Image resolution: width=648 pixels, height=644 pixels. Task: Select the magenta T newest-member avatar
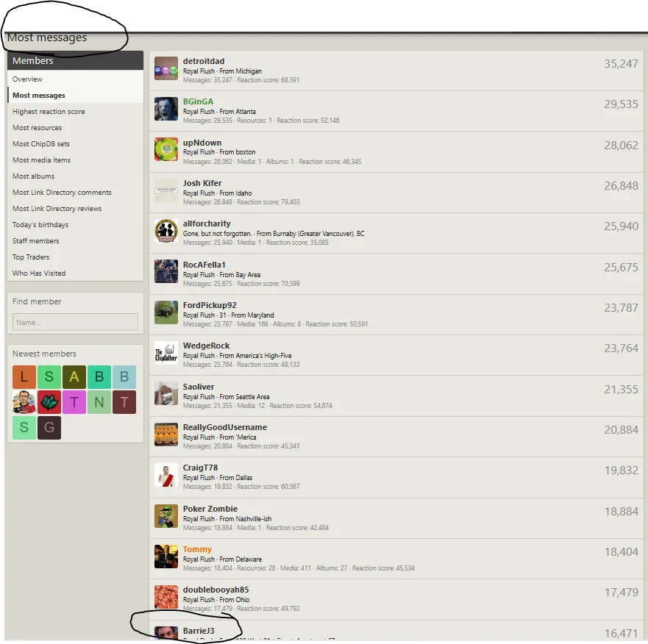click(x=74, y=402)
